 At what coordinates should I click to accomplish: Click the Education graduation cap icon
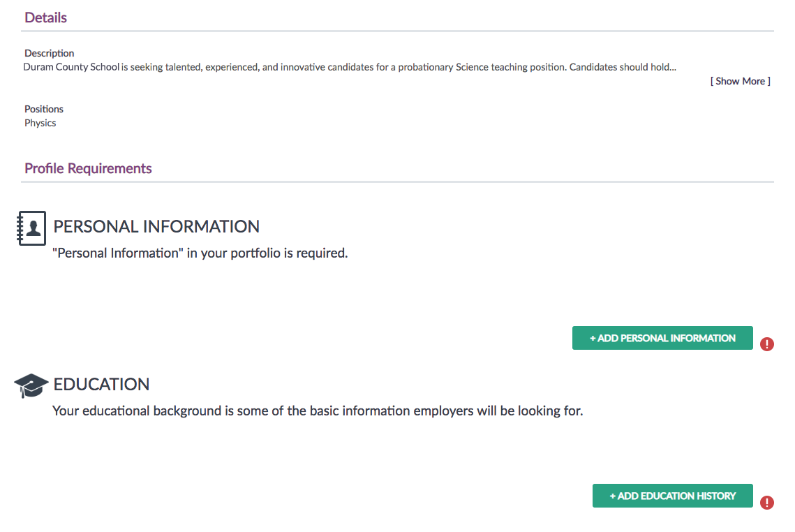31,385
